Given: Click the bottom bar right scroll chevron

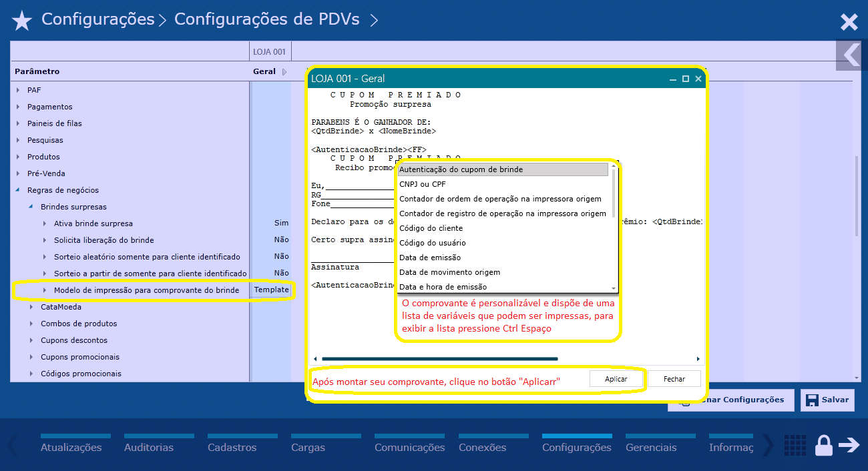Looking at the screenshot, I should tap(767, 445).
